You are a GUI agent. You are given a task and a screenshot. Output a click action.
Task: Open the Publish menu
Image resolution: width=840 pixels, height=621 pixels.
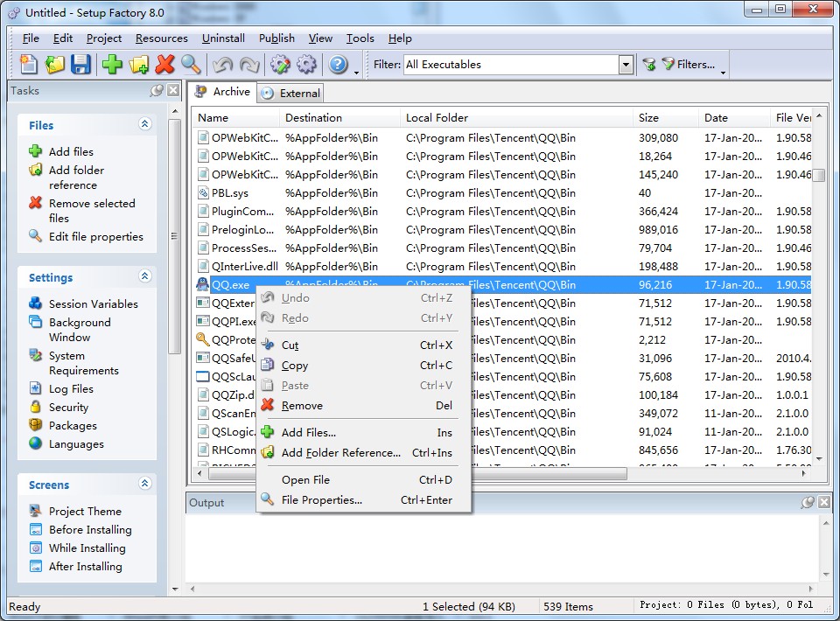276,38
